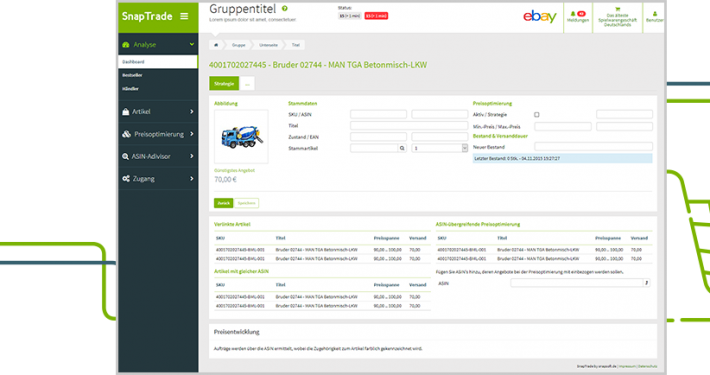This screenshot has width=710, height=375.
Task: Click the green help icon next to Gruppentitel
Action: coord(284,8)
